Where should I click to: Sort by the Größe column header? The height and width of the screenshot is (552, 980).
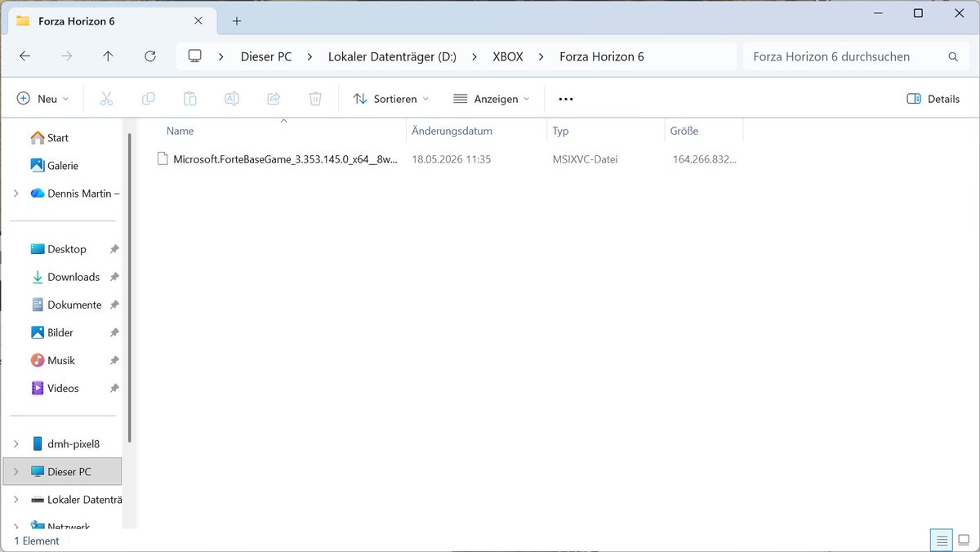(704, 131)
